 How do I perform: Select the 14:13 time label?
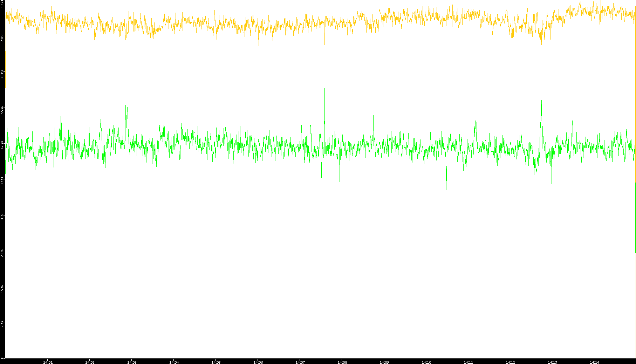click(x=552, y=362)
